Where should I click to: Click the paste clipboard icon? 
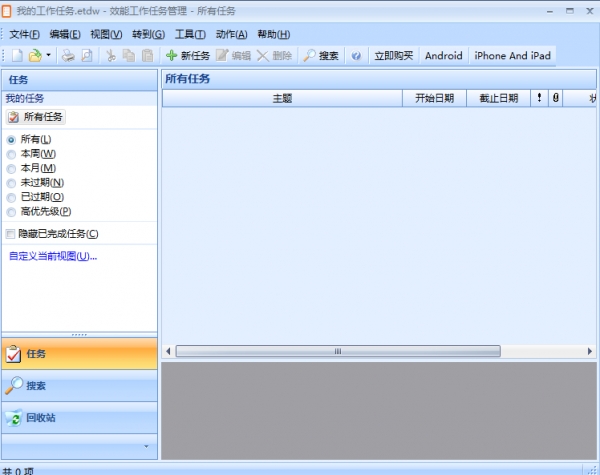pyautogui.click(x=147, y=56)
